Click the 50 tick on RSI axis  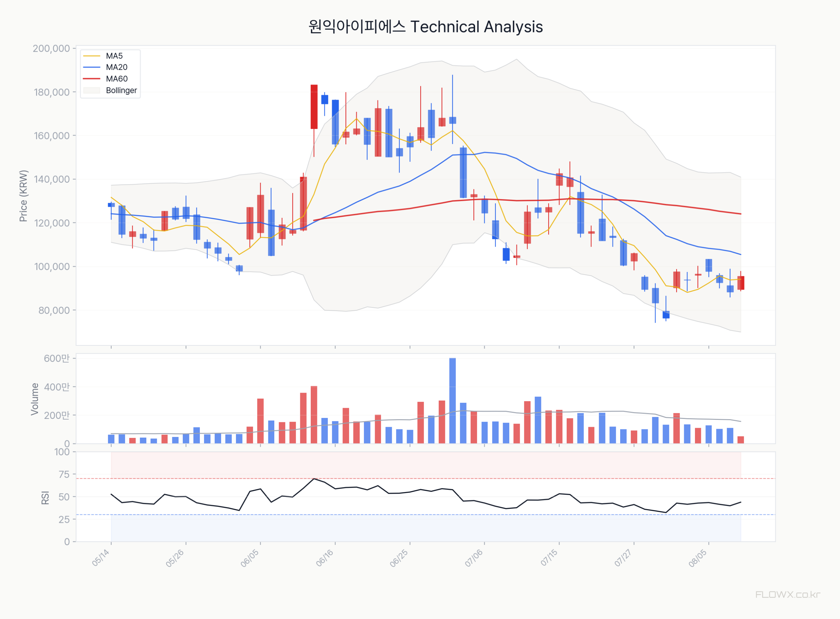tap(64, 497)
